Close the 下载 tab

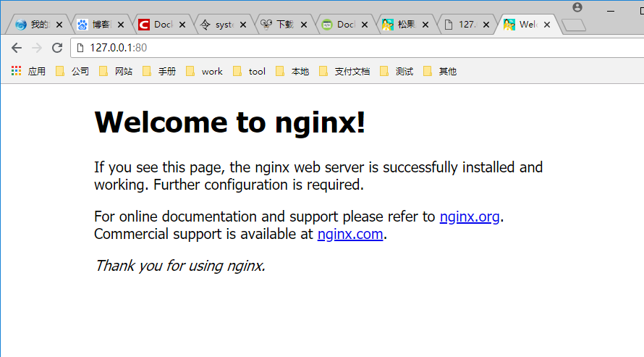(303, 25)
